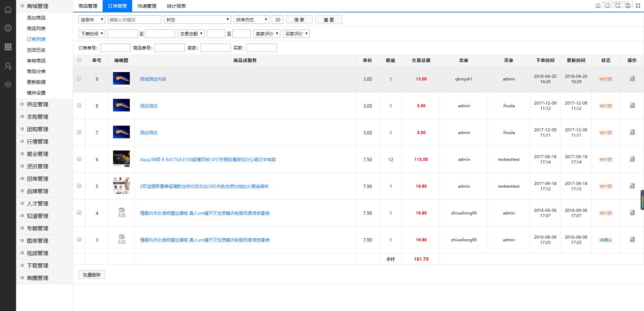Click the statistics bars icon in the sidebar

click(8, 84)
